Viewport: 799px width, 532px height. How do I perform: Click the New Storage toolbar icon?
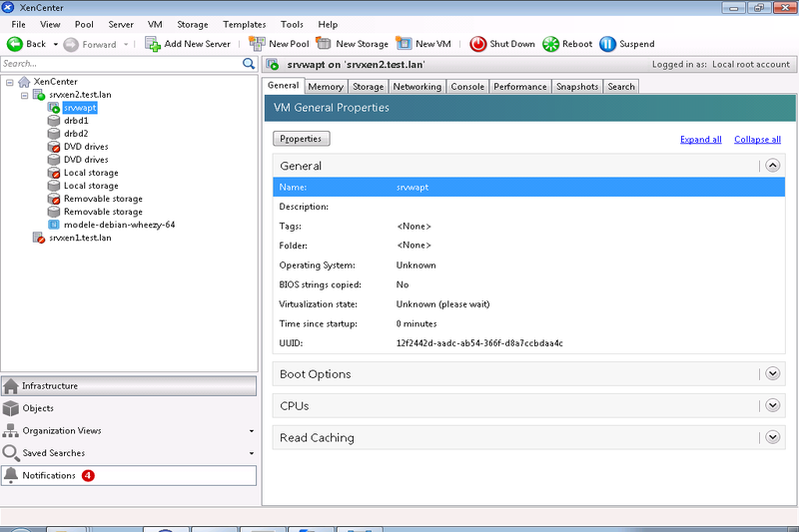[x=324, y=44]
